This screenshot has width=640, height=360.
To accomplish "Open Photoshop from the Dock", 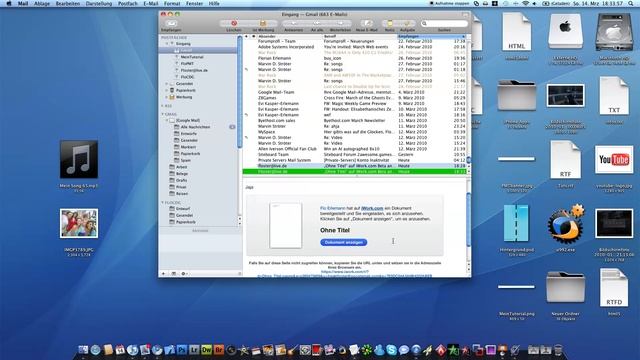I will tap(182, 350).
